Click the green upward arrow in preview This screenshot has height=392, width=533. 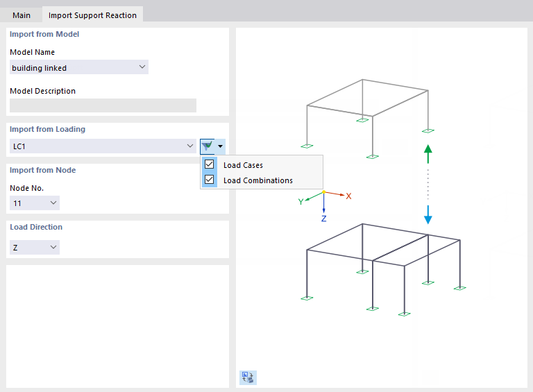click(428, 154)
